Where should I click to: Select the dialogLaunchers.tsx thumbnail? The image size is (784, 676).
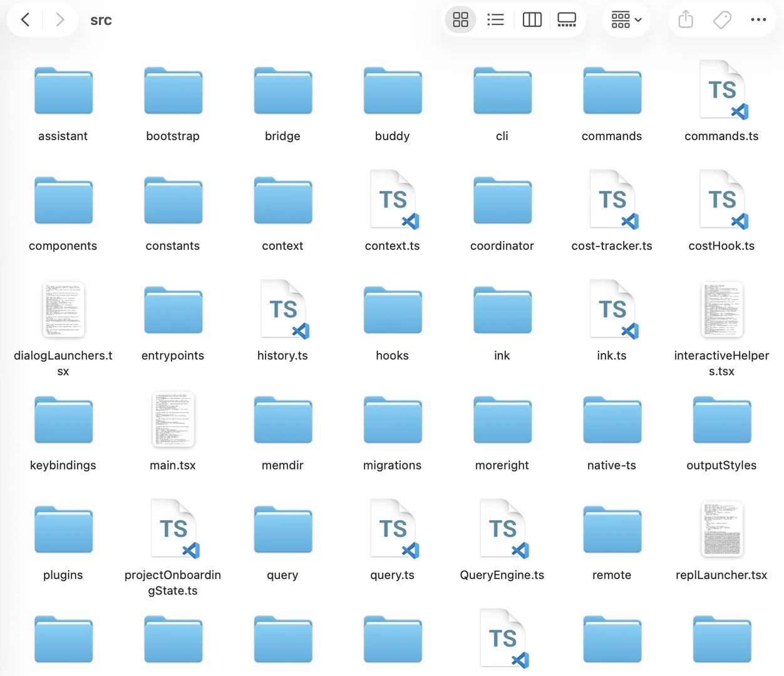pos(63,310)
